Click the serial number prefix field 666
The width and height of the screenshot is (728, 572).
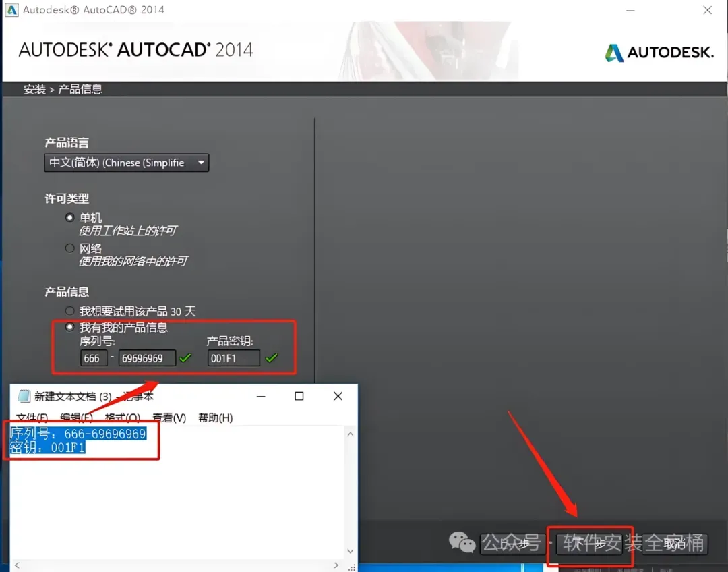tap(94, 358)
